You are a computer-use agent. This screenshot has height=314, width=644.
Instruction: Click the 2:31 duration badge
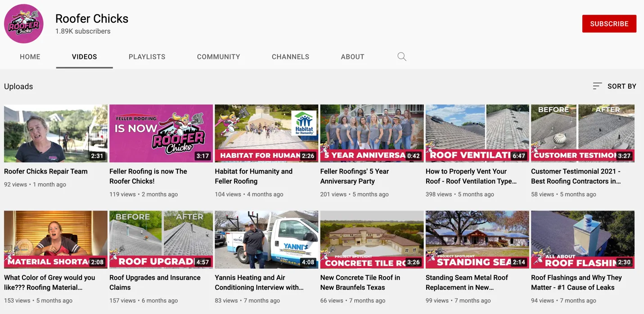click(97, 156)
